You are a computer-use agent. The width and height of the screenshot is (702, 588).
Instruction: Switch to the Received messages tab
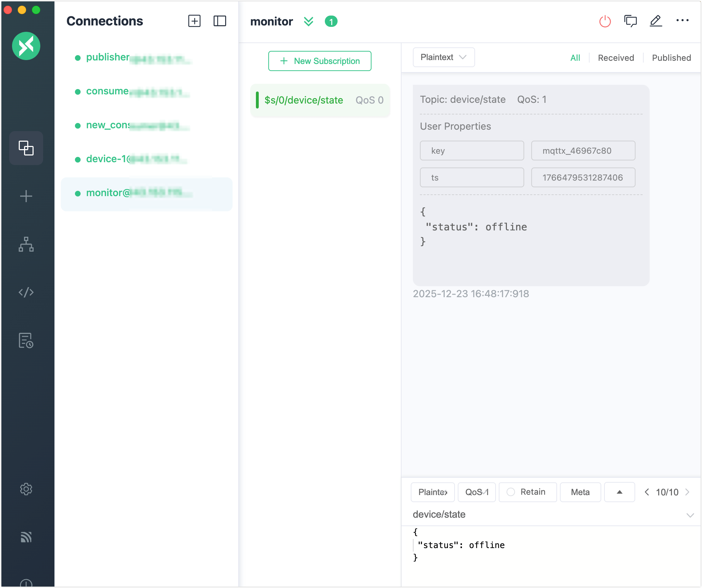(x=616, y=58)
